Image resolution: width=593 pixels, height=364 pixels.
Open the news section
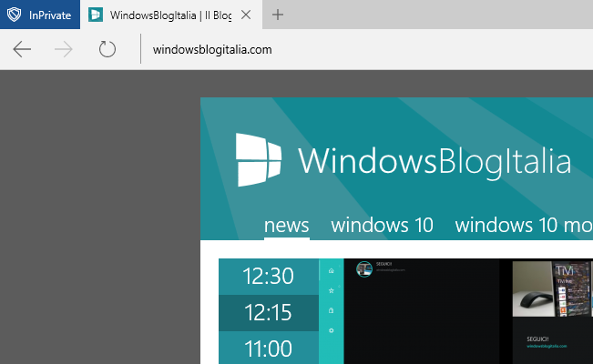coord(286,226)
